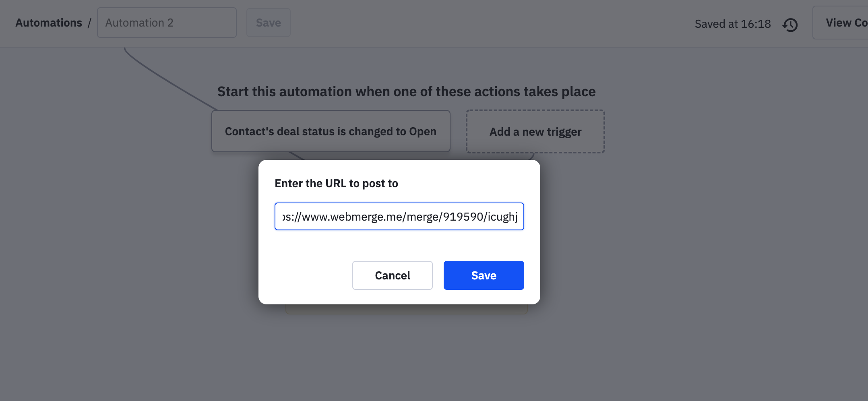Click the deal status Open trigger card

[x=330, y=131]
